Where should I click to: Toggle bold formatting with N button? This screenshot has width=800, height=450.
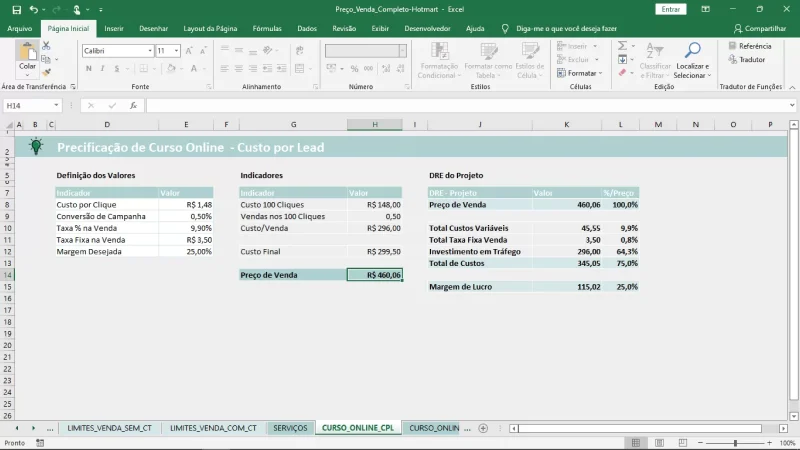pyautogui.click(x=88, y=68)
